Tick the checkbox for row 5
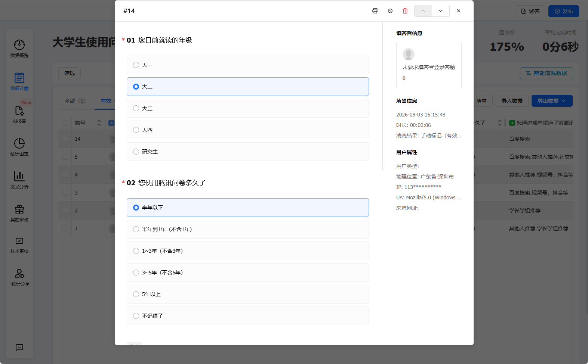 (x=65, y=157)
